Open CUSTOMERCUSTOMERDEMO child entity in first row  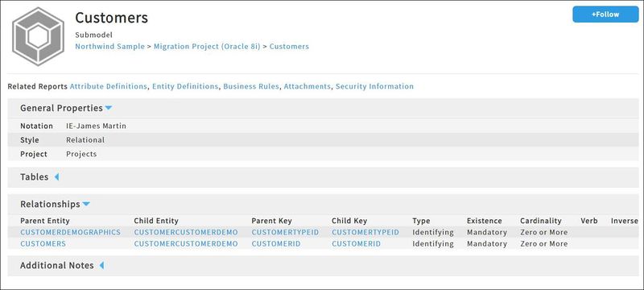tap(186, 232)
